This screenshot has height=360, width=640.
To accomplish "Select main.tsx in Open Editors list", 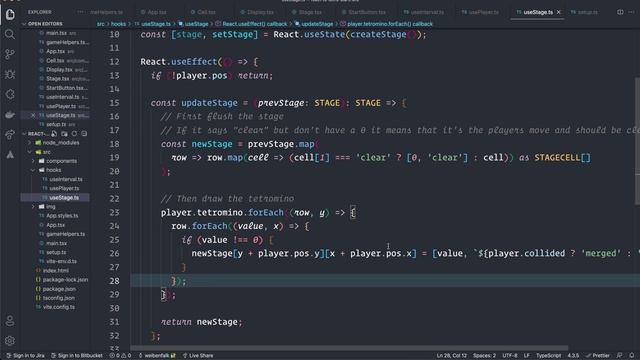I will tap(56, 33).
